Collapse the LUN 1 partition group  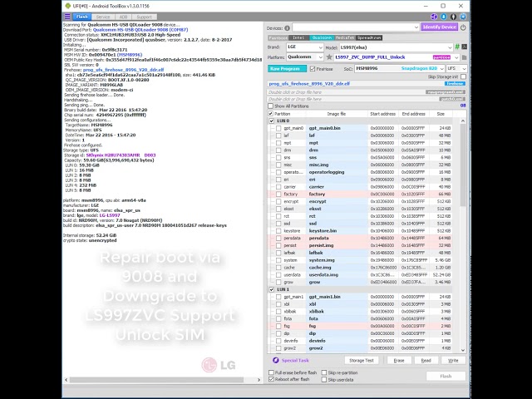tap(272, 289)
